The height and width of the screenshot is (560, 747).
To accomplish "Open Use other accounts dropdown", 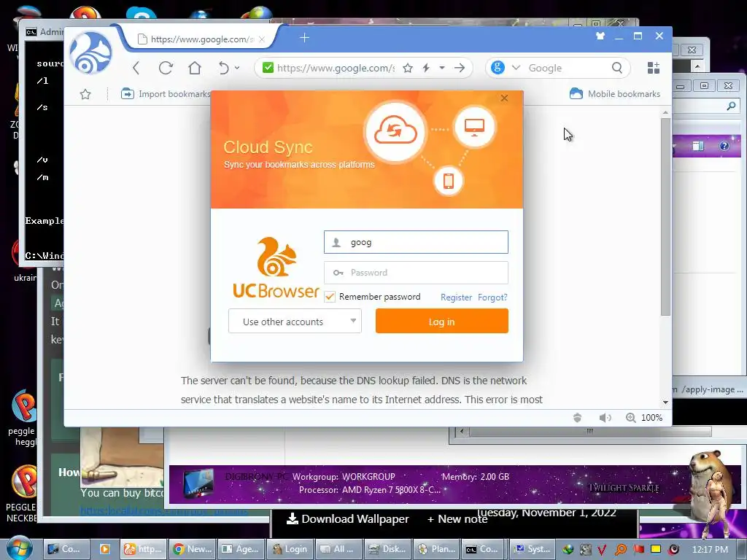I will click(295, 322).
